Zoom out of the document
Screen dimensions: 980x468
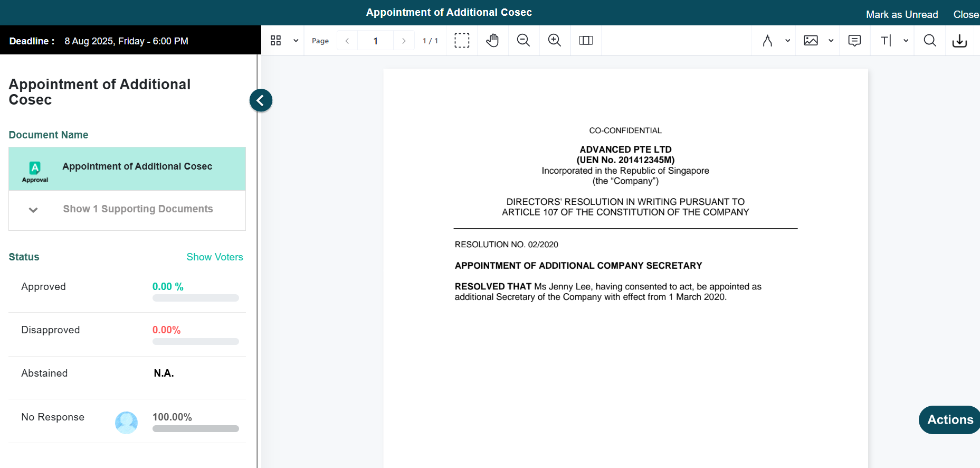pos(524,41)
